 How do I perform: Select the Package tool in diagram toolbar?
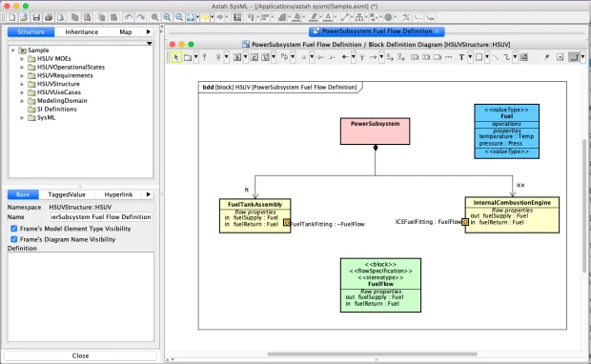[188, 57]
